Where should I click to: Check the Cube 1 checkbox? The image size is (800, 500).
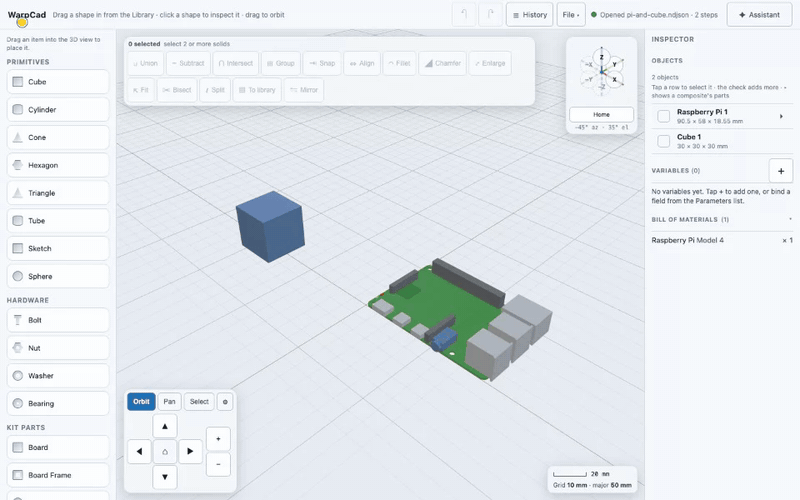663,141
